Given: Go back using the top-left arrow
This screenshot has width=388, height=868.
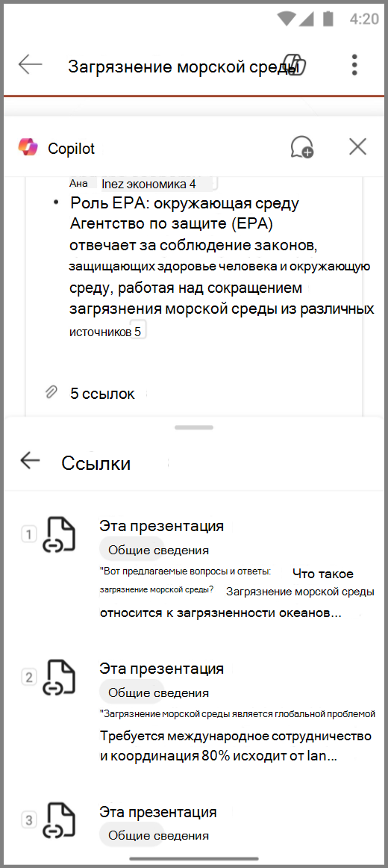Looking at the screenshot, I should [x=31, y=65].
